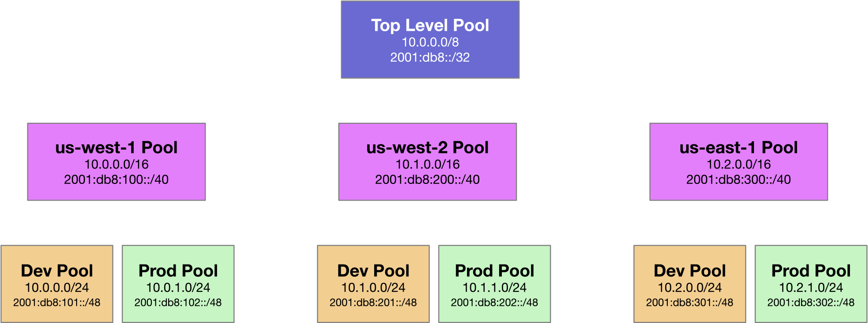The image size is (868, 323).
Task: Select the 2001:db8:202::/48 prefix text
Action: (x=494, y=303)
